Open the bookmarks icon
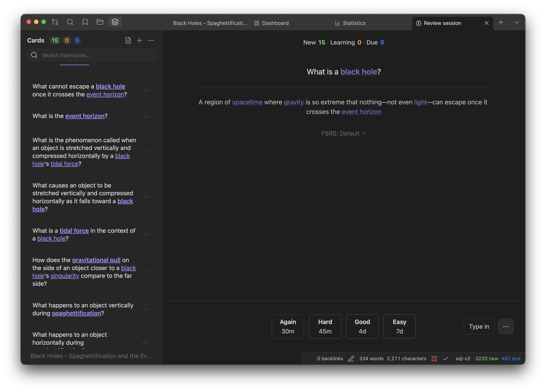This screenshot has width=546, height=392. pyautogui.click(x=85, y=22)
